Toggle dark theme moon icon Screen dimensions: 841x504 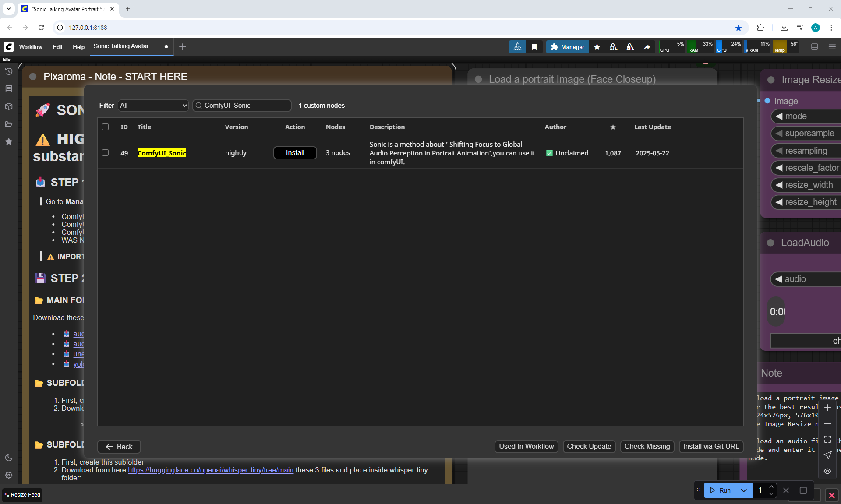coord(8,458)
